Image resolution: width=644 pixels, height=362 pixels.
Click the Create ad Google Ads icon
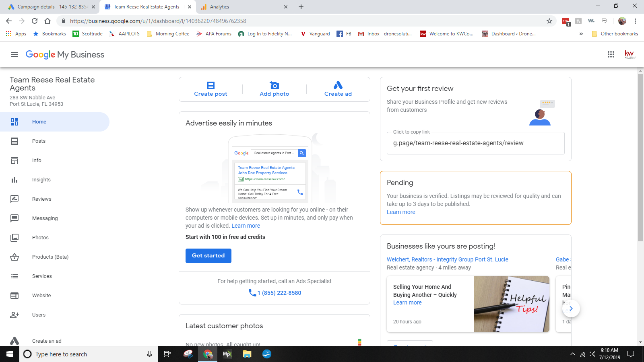[338, 85]
